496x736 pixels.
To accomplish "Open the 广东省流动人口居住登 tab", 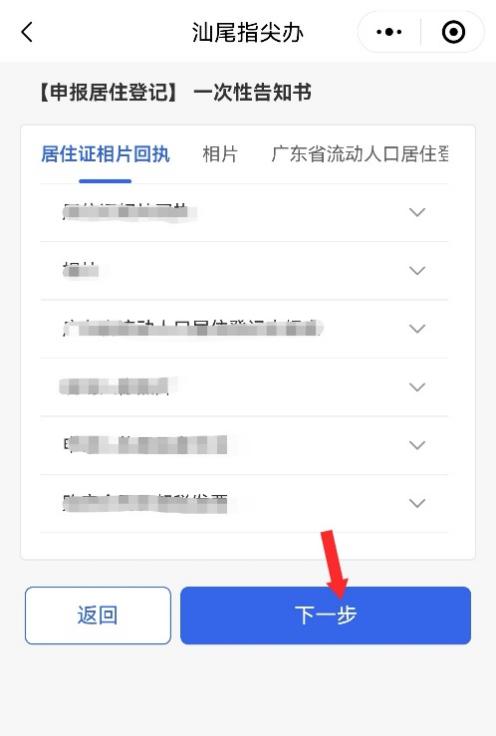I will tap(360, 154).
